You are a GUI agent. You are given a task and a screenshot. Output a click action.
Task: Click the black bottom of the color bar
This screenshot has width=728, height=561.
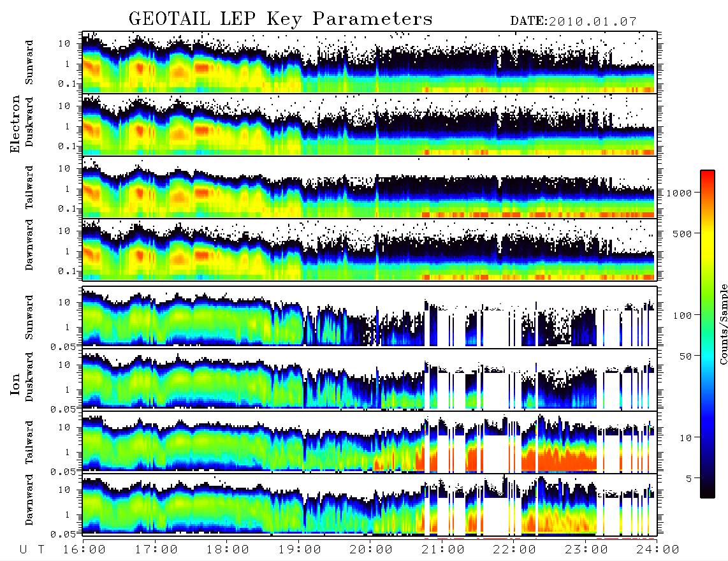click(x=708, y=490)
